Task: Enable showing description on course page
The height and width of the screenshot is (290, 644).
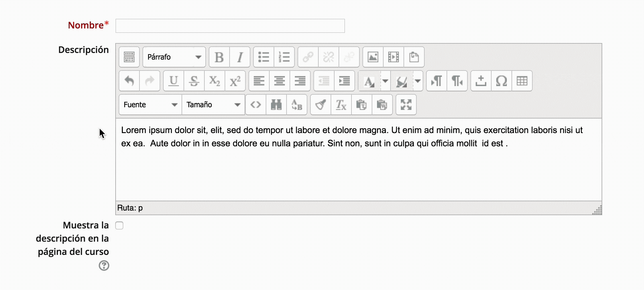Action: click(x=119, y=226)
